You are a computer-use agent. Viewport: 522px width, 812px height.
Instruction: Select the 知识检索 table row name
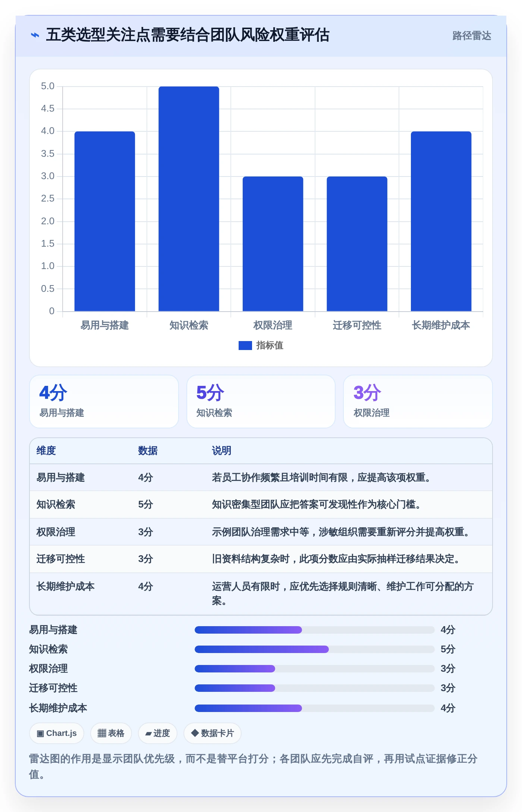click(x=56, y=505)
